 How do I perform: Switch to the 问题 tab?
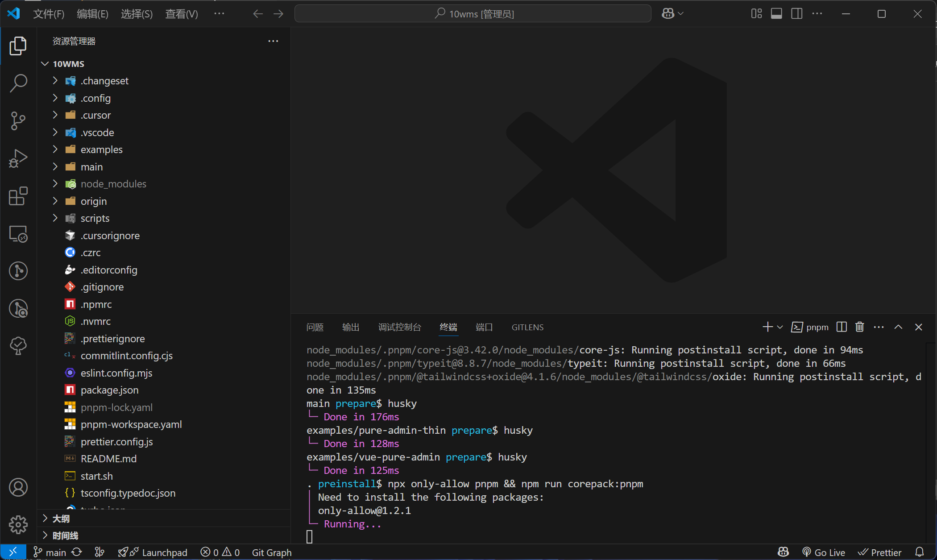click(315, 327)
